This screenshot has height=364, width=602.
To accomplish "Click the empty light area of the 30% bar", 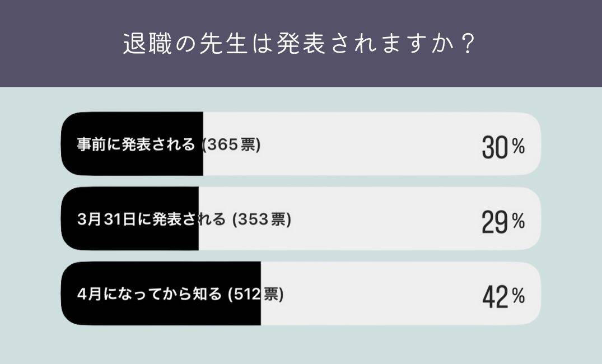I will (x=364, y=144).
